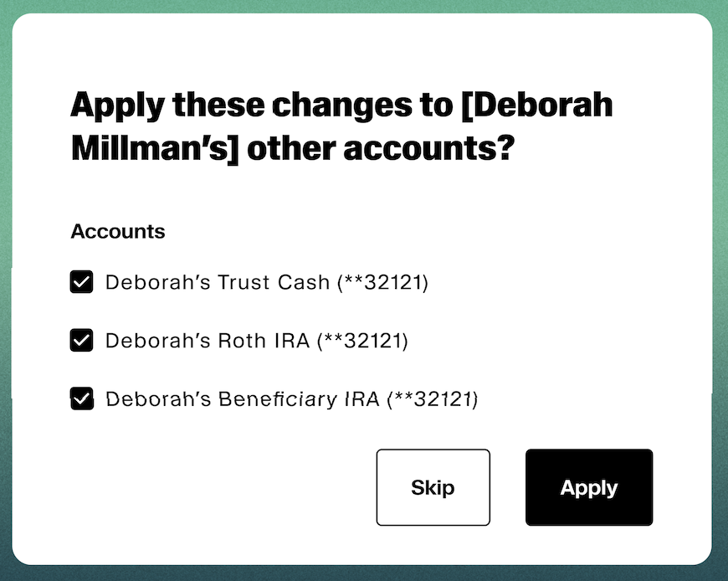Image resolution: width=728 pixels, height=581 pixels.
Task: Click the green backdrop above the dialog
Action: (364, 6)
